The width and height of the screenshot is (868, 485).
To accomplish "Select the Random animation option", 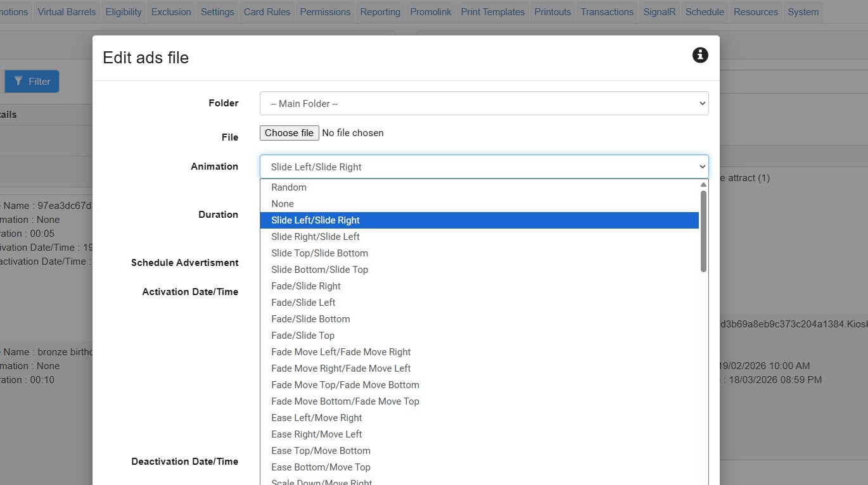I will (289, 187).
